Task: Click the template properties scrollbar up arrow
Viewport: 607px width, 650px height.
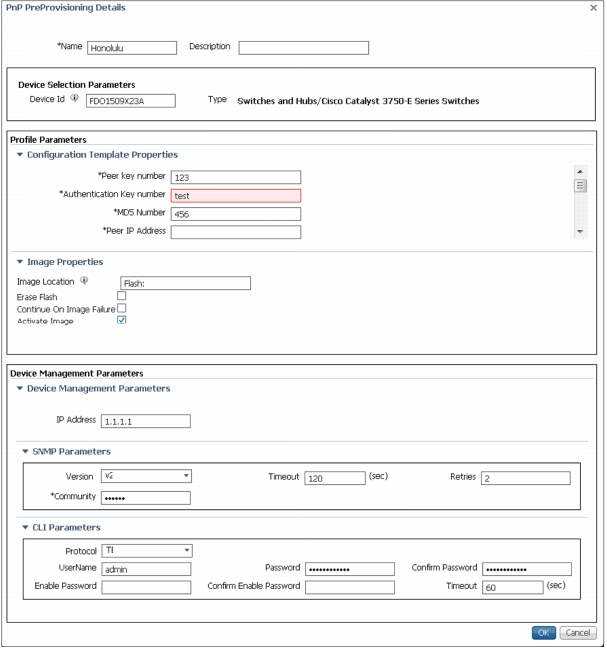Action: 580,172
